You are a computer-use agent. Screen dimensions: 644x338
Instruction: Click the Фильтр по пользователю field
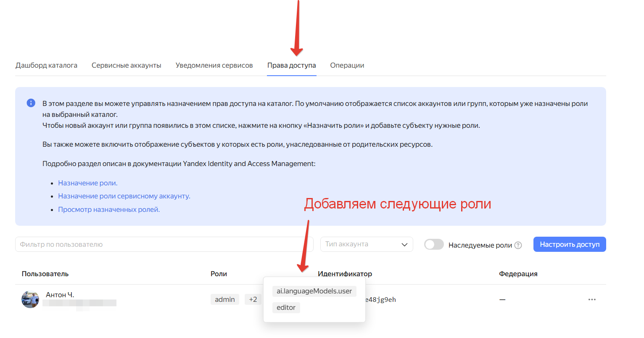pos(164,244)
